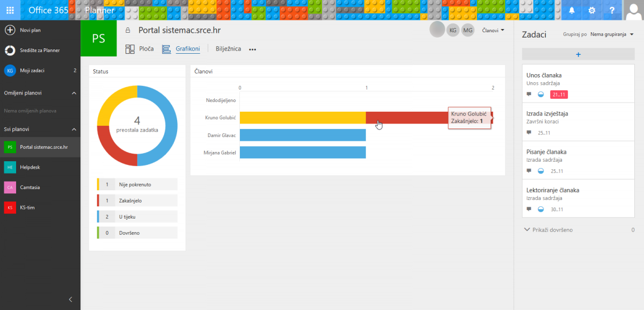Click the three dots more options

pyautogui.click(x=252, y=49)
